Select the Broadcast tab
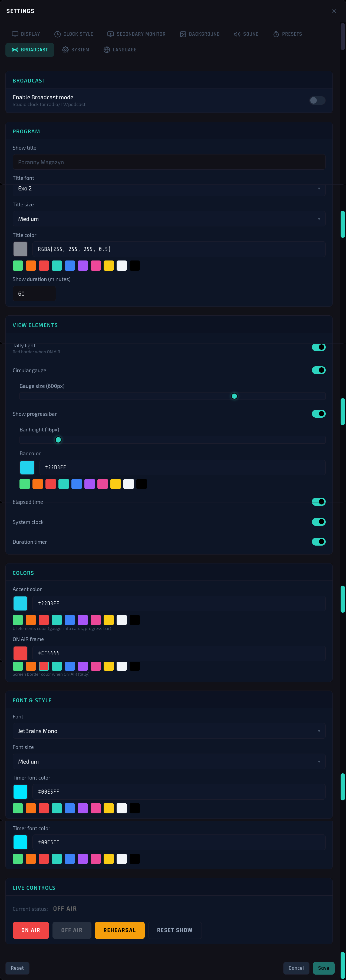 click(30, 50)
